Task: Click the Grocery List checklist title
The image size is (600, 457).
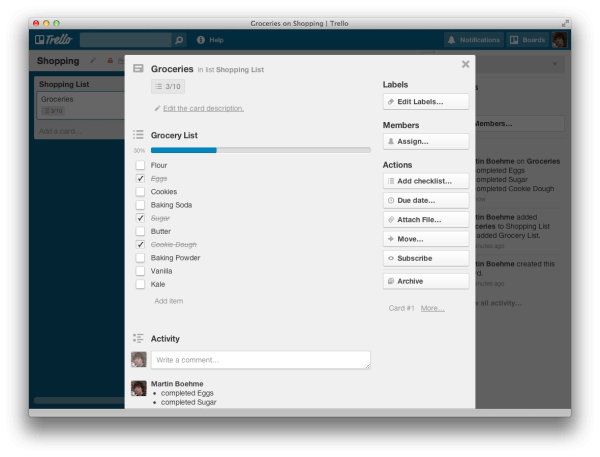Action: pos(174,135)
